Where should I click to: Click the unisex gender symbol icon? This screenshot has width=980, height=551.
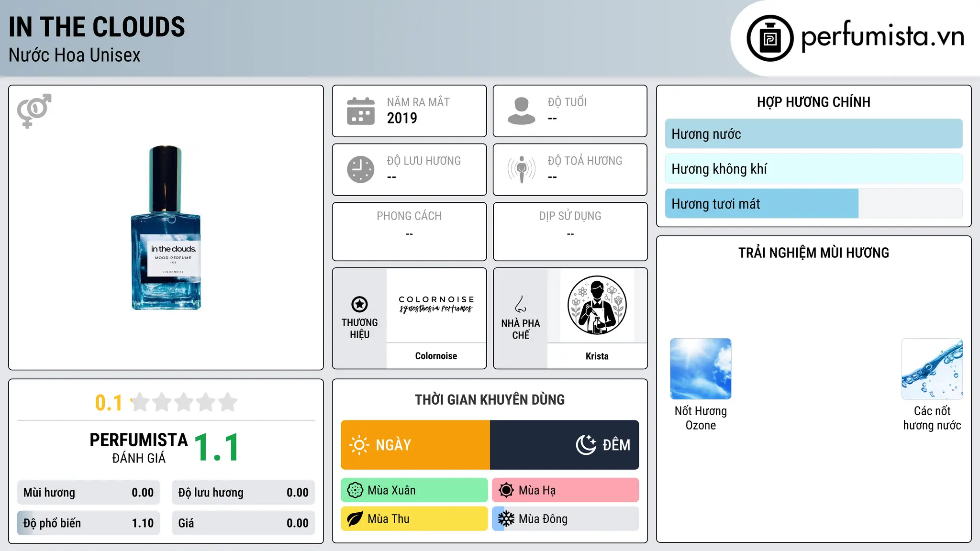click(34, 111)
